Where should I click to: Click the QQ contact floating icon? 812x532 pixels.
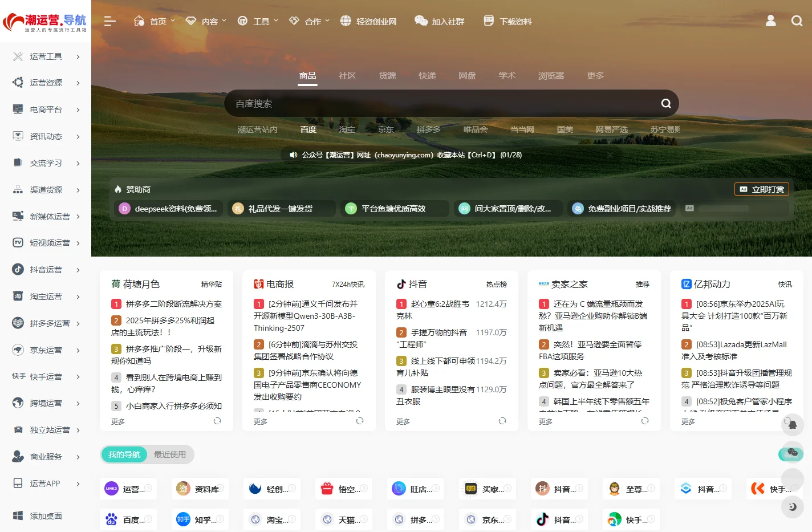click(x=792, y=424)
